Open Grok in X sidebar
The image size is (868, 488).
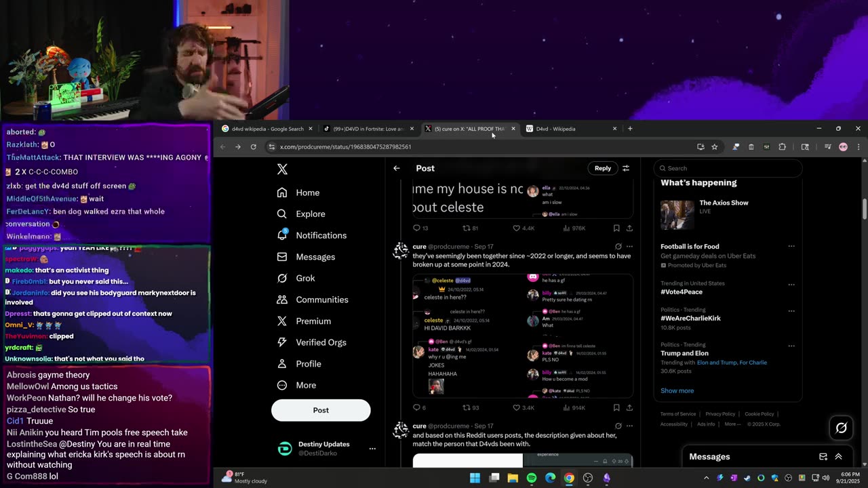pos(296,278)
